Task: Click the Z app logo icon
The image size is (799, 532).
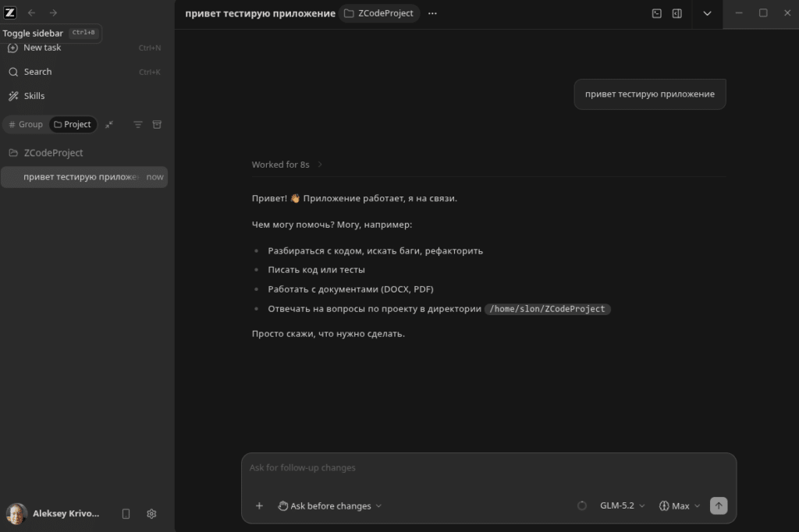Action: point(9,12)
